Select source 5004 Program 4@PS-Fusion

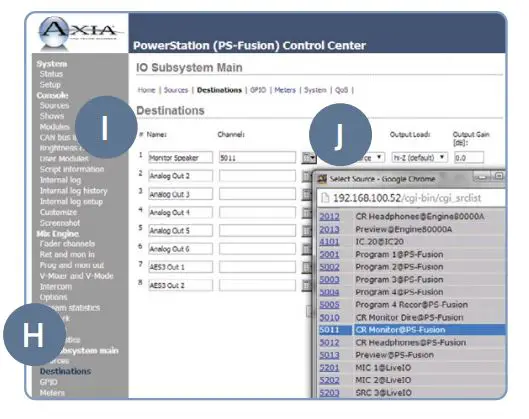coord(412,292)
